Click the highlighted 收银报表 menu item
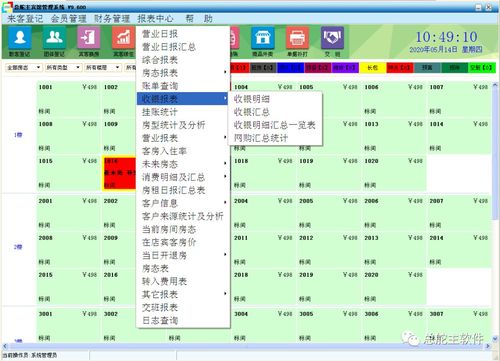The width and height of the screenshot is (500, 361). tap(183, 99)
